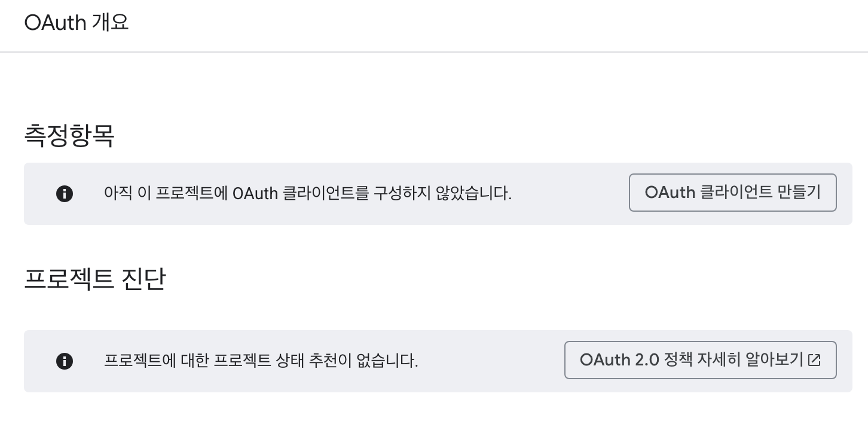Image resolution: width=868 pixels, height=433 pixels.
Task: Click the word 구성하지 in the first notice
Action: coord(402,194)
